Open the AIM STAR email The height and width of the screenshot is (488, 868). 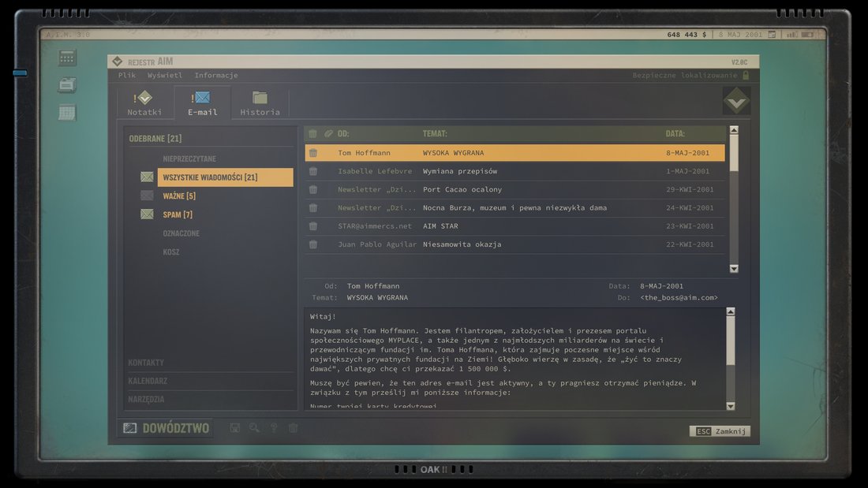tap(514, 225)
